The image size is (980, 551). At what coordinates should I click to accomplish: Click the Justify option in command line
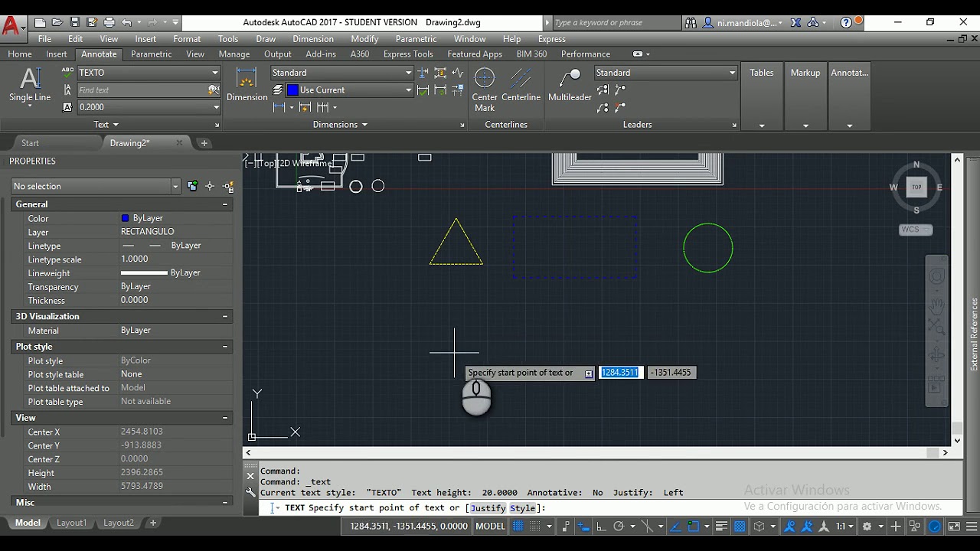tap(488, 508)
